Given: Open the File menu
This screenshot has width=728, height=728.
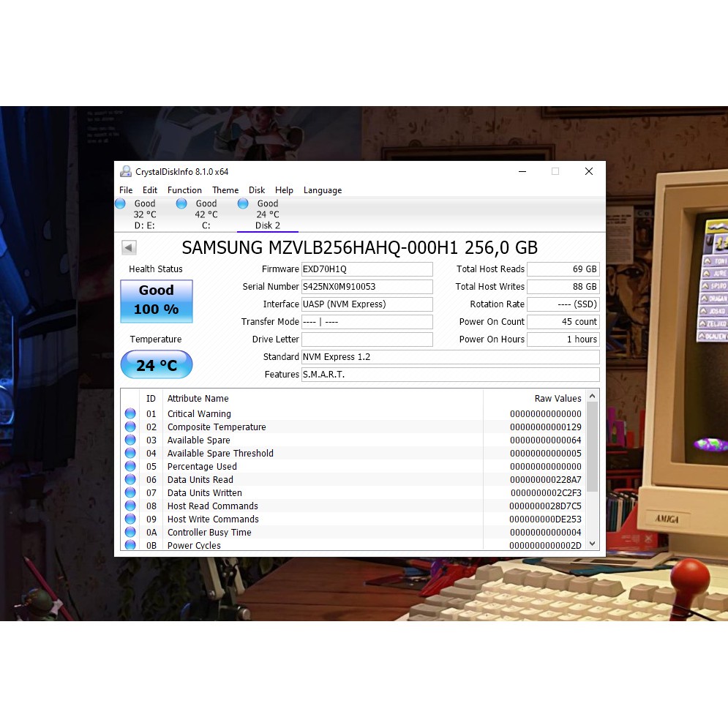Looking at the screenshot, I should click(x=126, y=190).
